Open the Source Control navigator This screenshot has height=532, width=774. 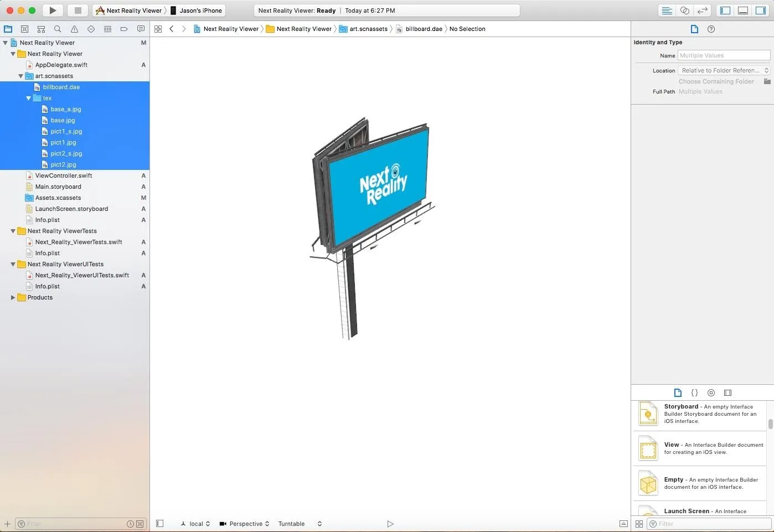[x=24, y=29]
